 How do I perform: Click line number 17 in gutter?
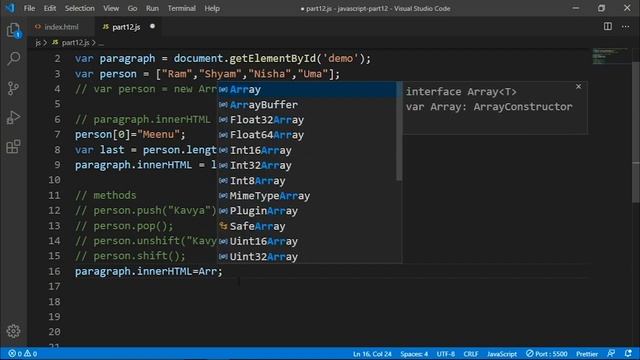tap(54, 287)
